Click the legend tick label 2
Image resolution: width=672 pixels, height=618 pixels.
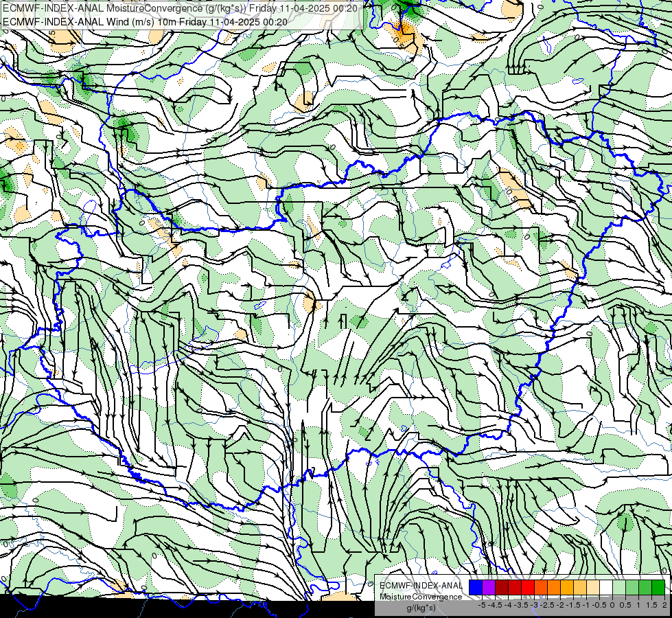click(x=664, y=605)
